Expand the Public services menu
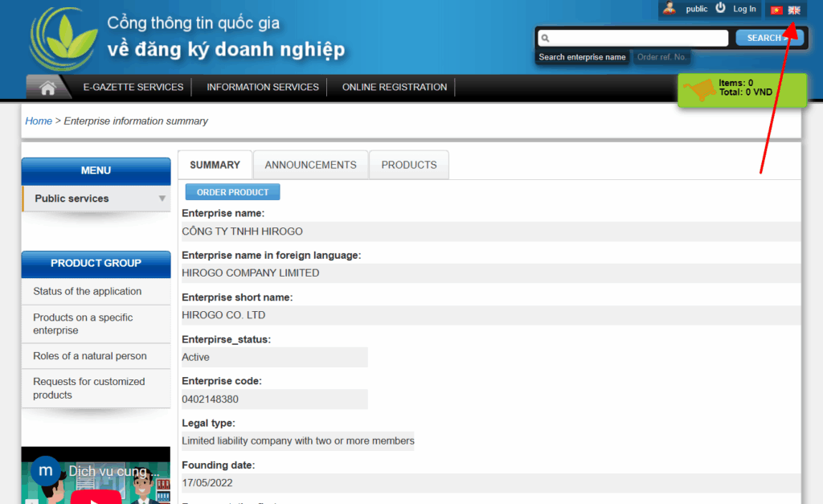Image resolution: width=823 pixels, height=504 pixels. pos(96,199)
